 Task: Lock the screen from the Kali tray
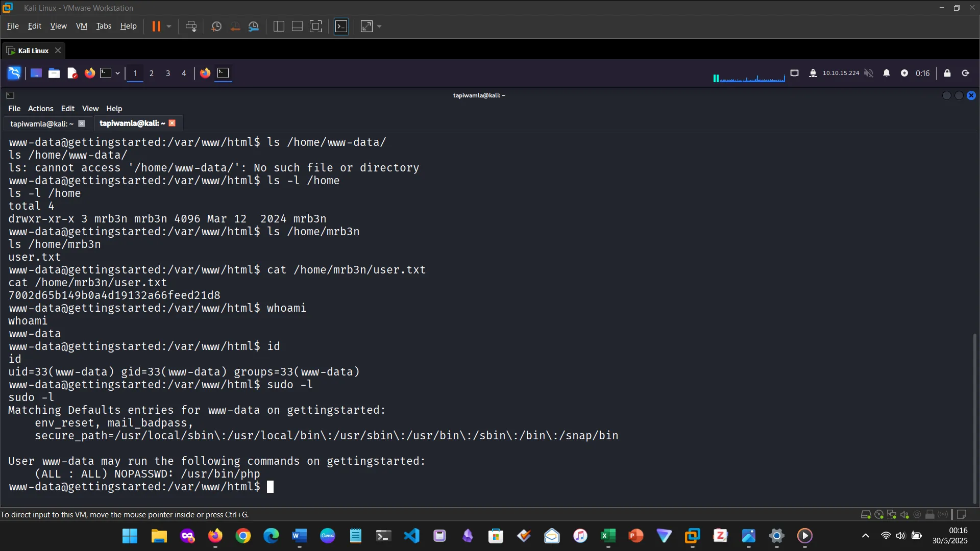[947, 73]
